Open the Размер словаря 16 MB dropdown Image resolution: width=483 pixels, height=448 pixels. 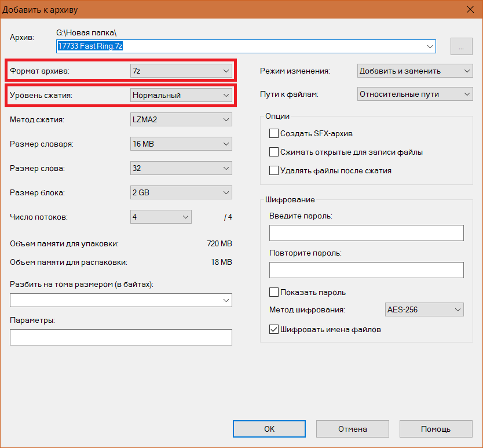(x=181, y=144)
